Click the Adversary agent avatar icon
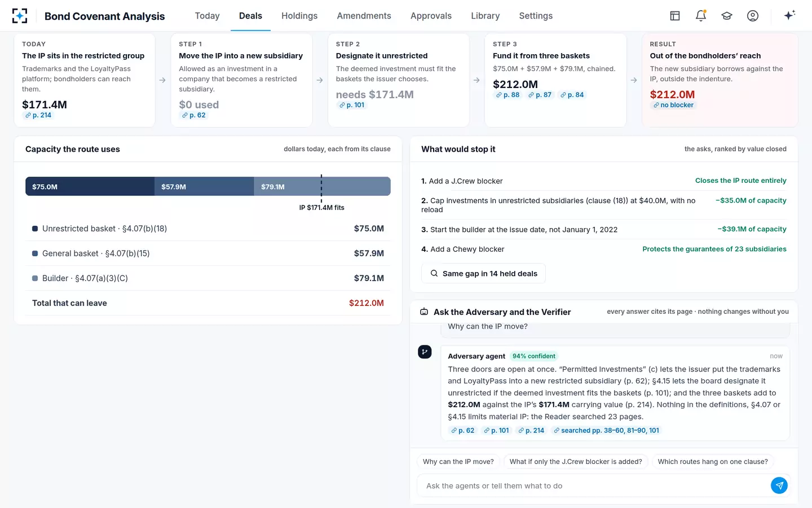This screenshot has height=508, width=812. pos(425,352)
